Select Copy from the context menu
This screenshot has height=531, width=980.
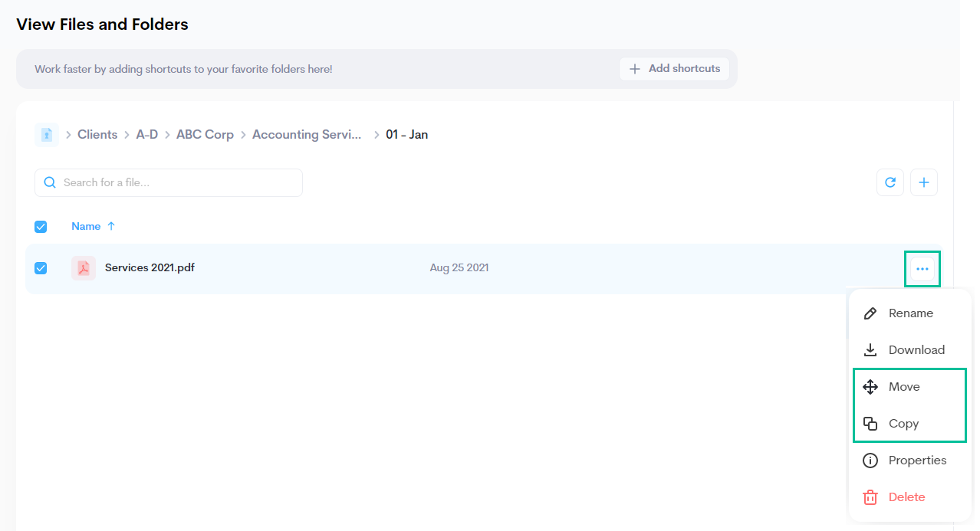click(x=903, y=424)
